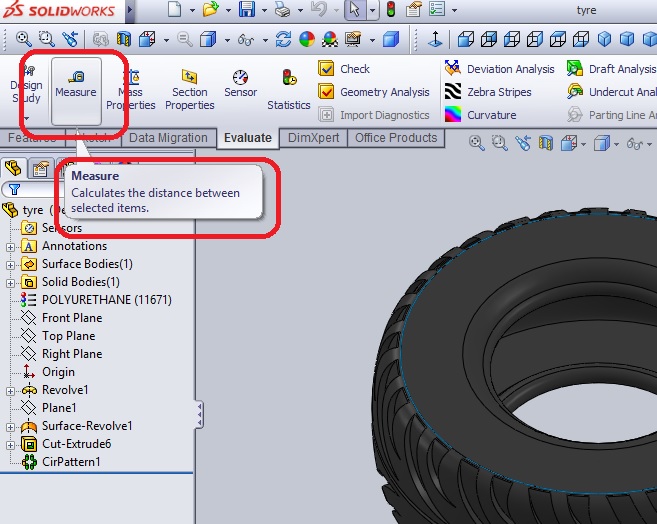Expand the Annotations node

pos(10,247)
